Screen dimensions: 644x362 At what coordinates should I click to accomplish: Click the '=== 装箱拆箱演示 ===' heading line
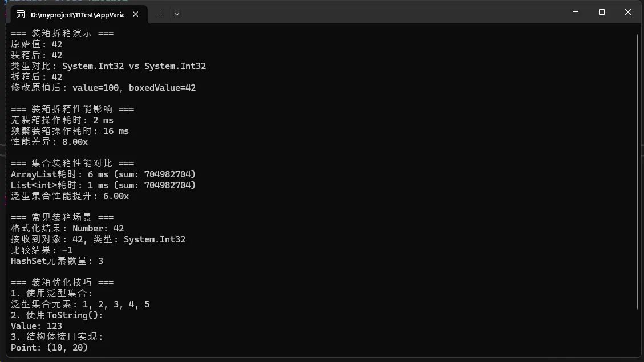pos(62,34)
